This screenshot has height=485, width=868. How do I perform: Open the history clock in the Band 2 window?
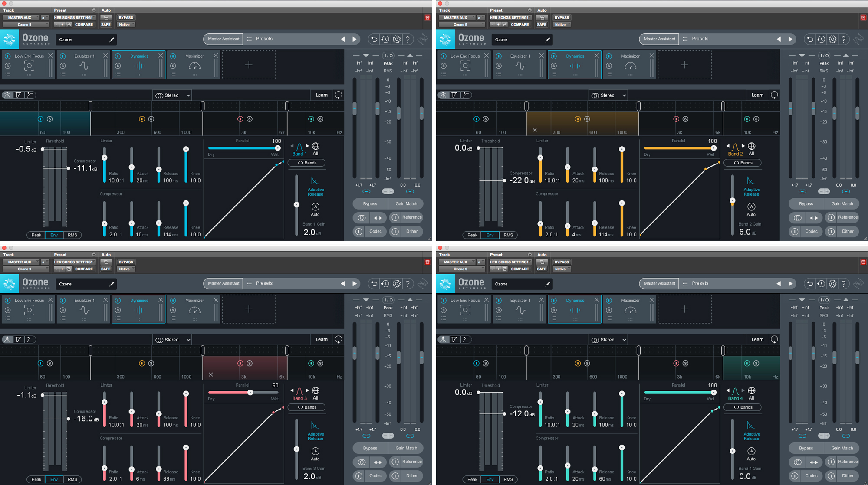coord(821,39)
